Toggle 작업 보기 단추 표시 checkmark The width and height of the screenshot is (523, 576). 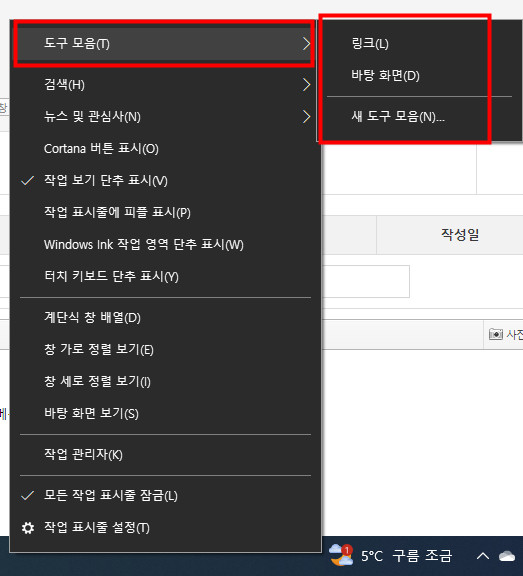165,180
